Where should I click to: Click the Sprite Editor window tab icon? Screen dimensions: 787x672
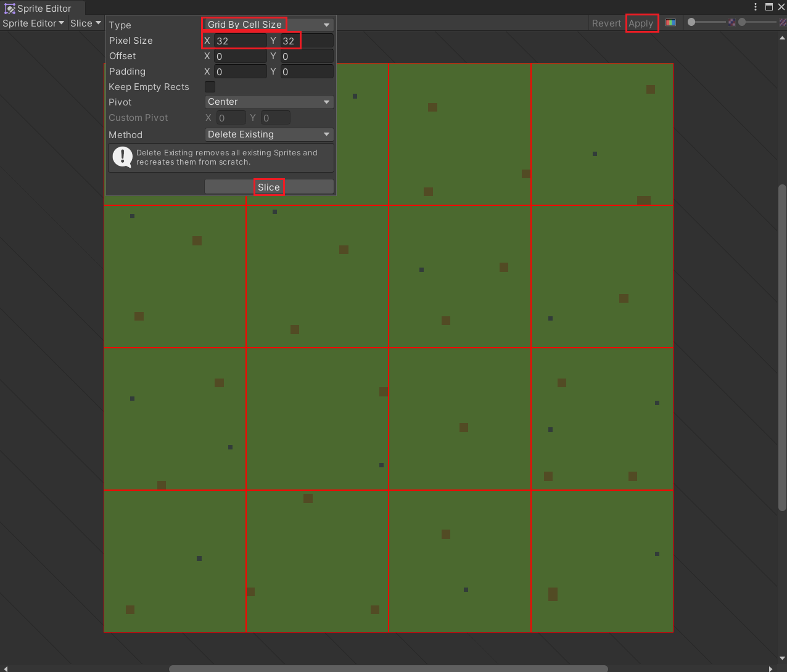click(10, 9)
